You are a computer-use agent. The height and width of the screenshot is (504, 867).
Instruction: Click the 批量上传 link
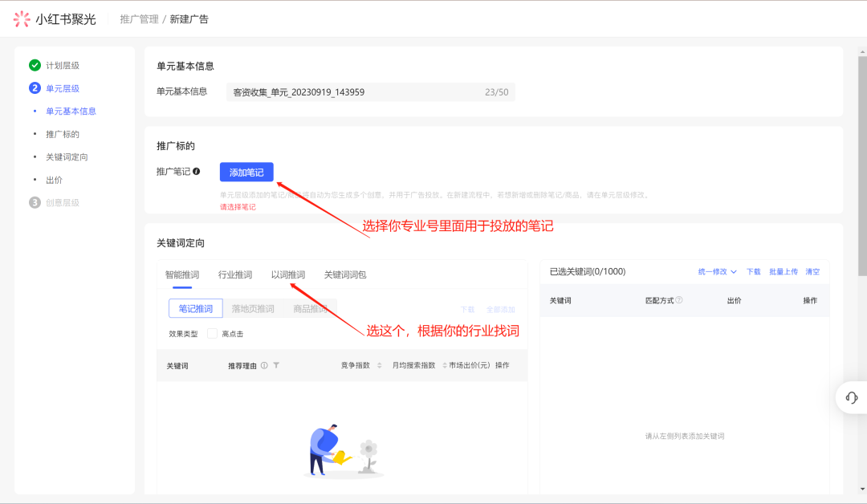(783, 272)
